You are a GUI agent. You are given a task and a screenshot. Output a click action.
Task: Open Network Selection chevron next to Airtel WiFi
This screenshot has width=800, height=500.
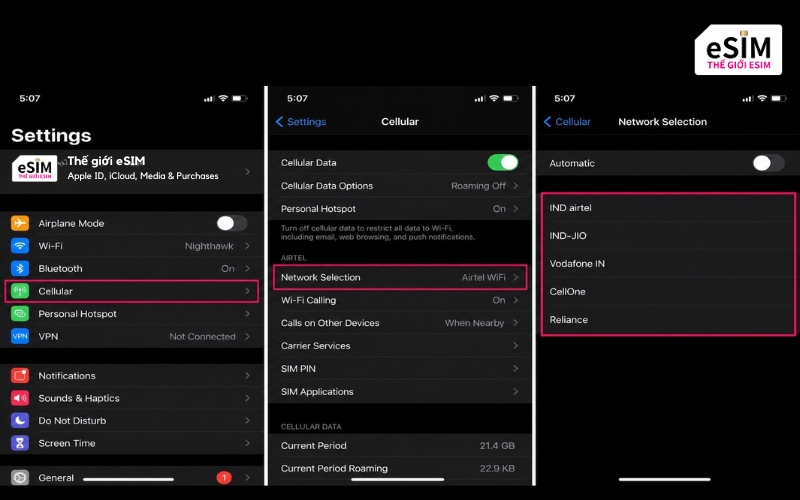point(516,277)
